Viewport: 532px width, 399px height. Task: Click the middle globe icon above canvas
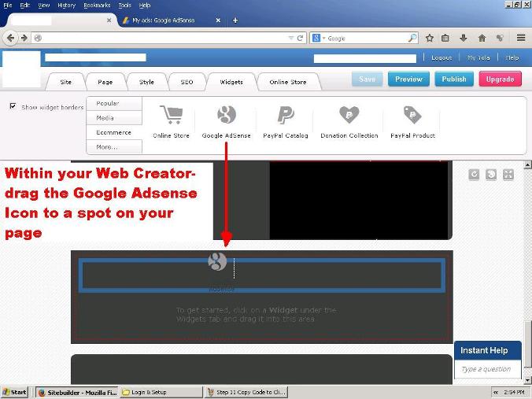click(x=491, y=175)
